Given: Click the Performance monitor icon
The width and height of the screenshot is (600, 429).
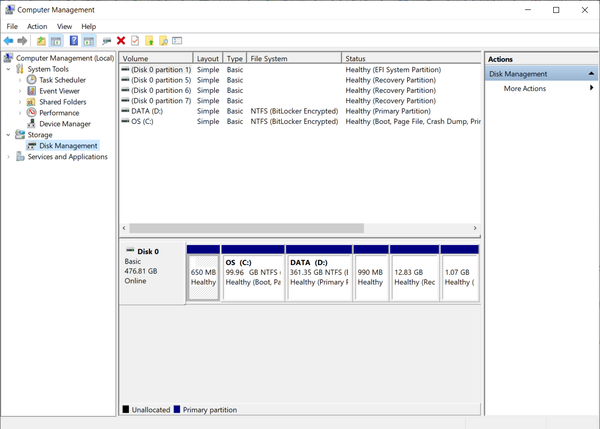Looking at the screenshot, I should [32, 113].
